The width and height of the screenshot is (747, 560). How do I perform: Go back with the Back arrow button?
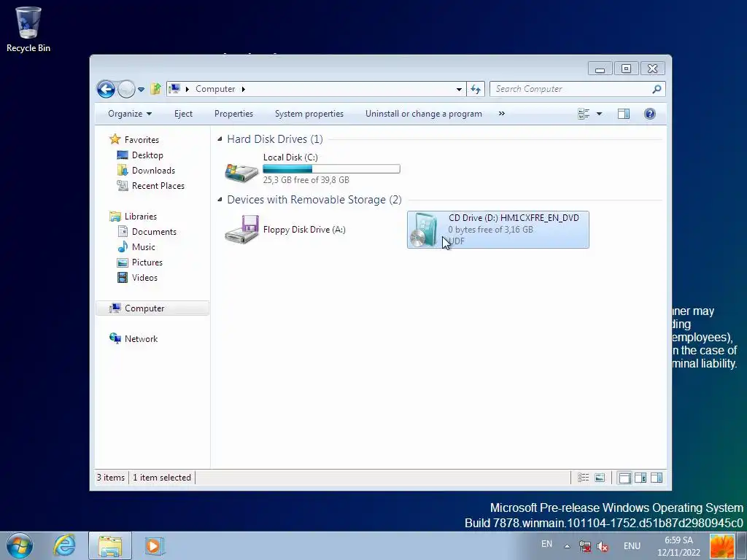[x=106, y=89]
